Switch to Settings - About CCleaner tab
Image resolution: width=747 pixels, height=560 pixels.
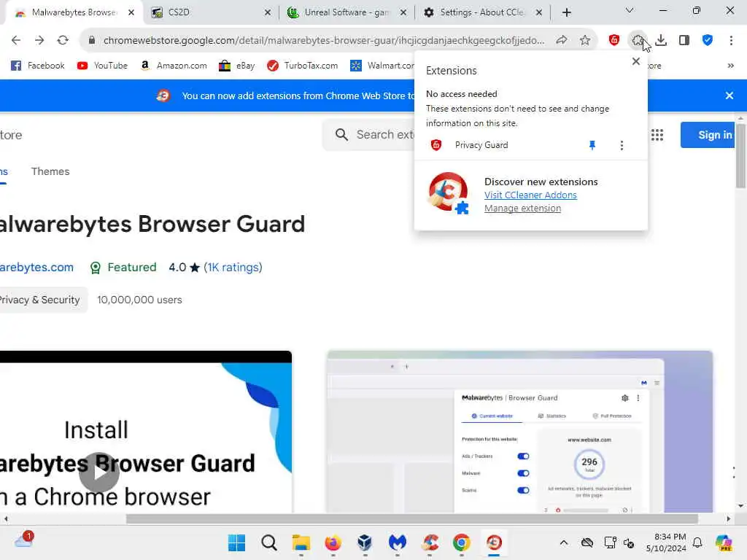pyautogui.click(x=481, y=12)
